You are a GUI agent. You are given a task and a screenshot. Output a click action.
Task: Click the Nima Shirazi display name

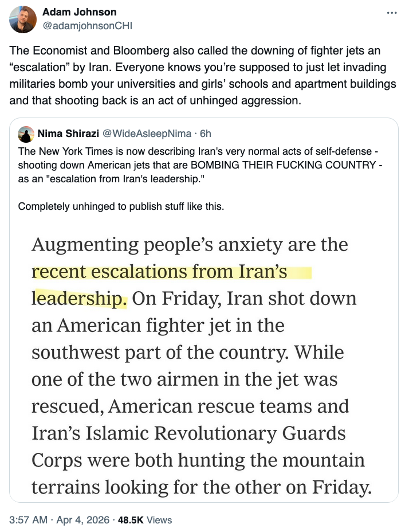click(x=68, y=134)
